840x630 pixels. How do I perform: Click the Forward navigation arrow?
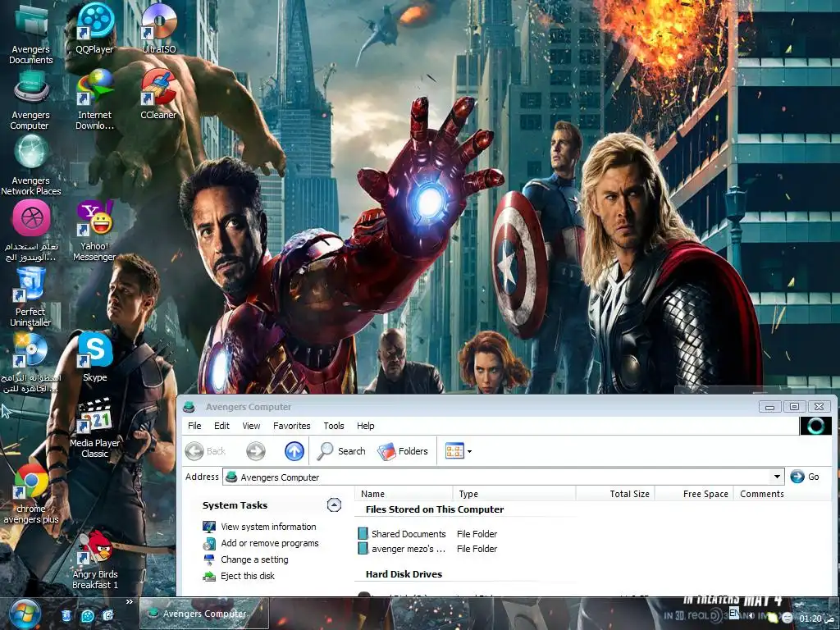point(256,451)
